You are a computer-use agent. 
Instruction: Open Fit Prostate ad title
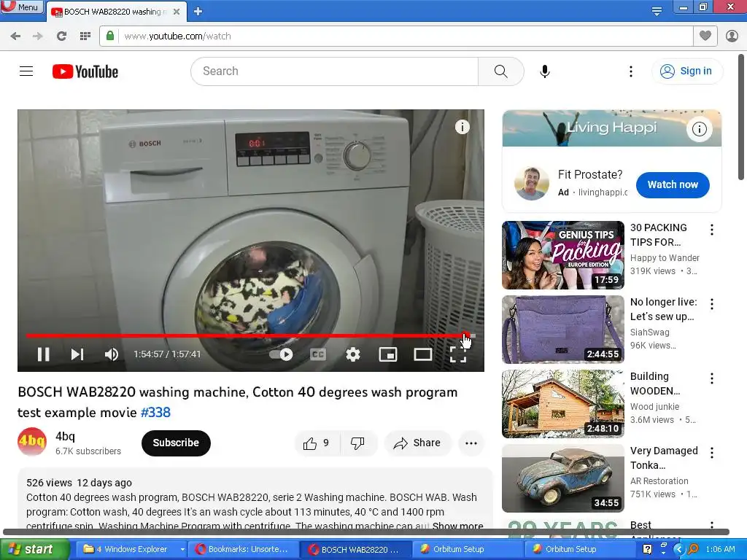(x=590, y=175)
